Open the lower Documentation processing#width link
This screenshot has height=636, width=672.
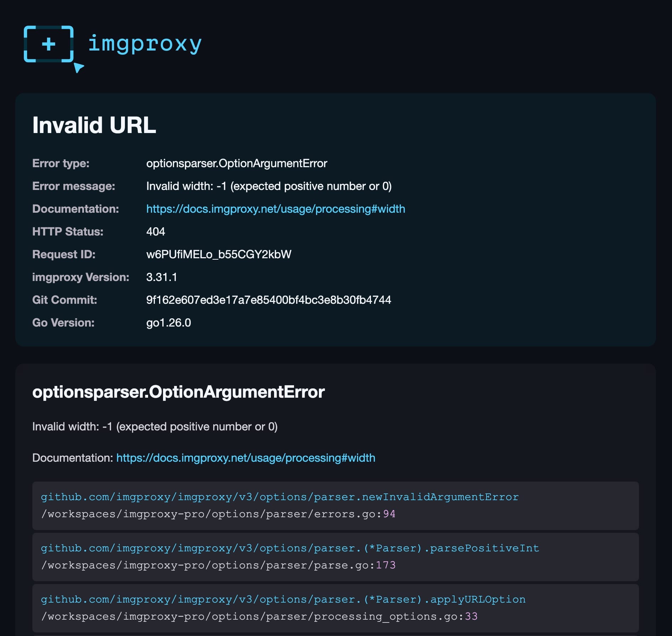(x=245, y=458)
